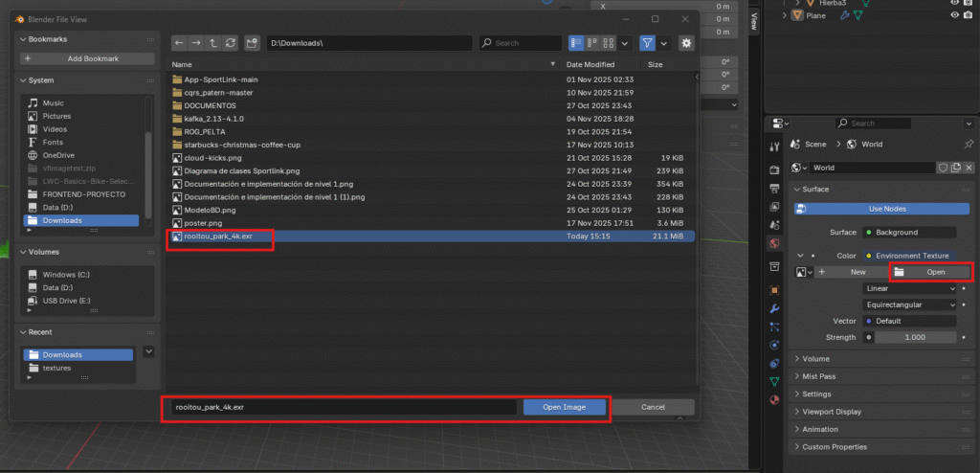Expand the Plane object in outliner
Image resolution: width=980 pixels, height=473 pixels.
click(785, 15)
